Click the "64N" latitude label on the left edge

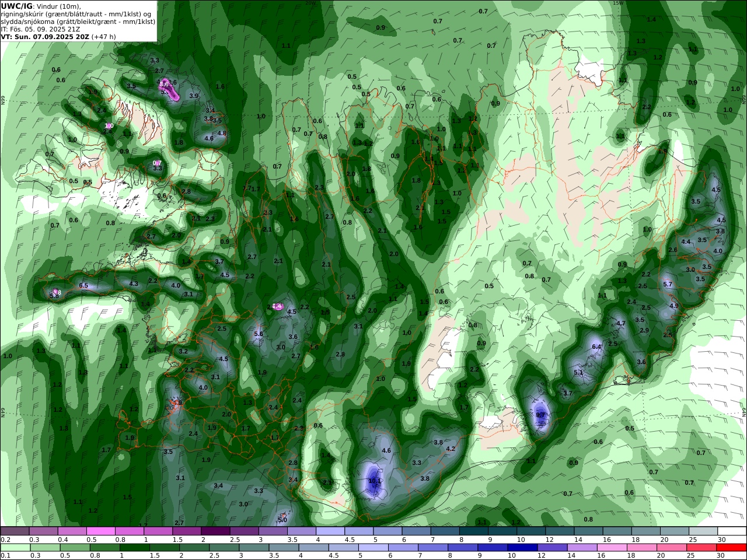[x=3, y=412]
